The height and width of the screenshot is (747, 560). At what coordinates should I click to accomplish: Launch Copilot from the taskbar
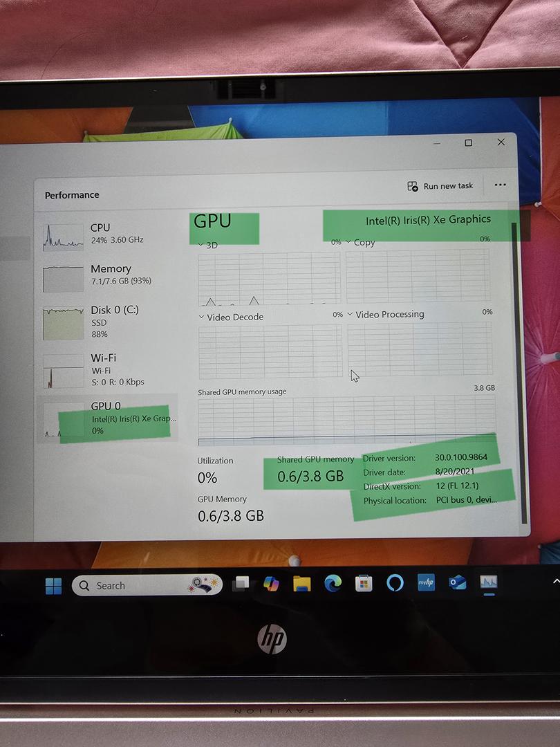tap(271, 584)
